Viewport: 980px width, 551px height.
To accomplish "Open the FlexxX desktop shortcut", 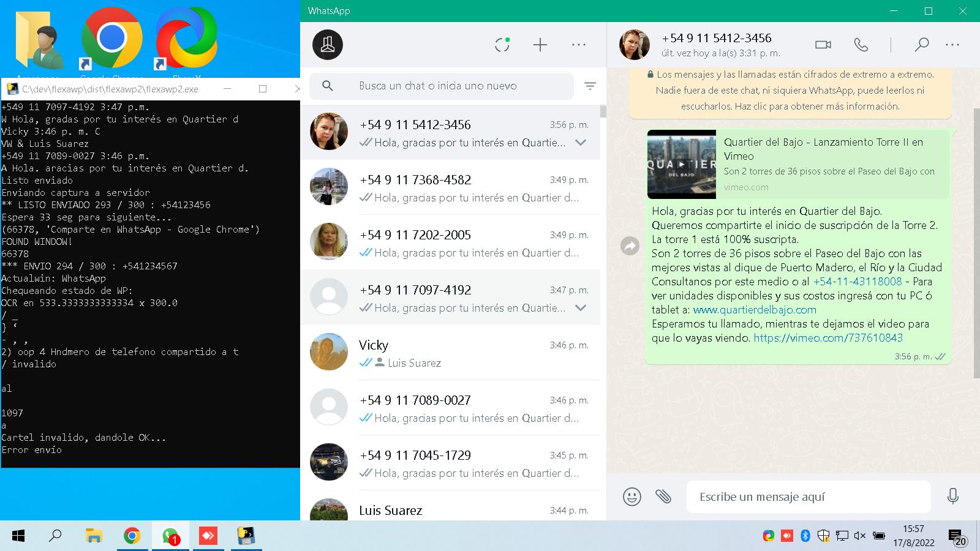I will 186,40.
